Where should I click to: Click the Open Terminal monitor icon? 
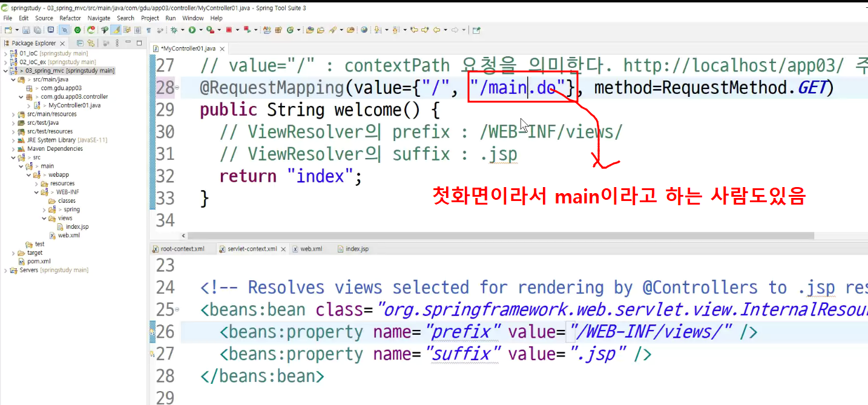coord(51,30)
